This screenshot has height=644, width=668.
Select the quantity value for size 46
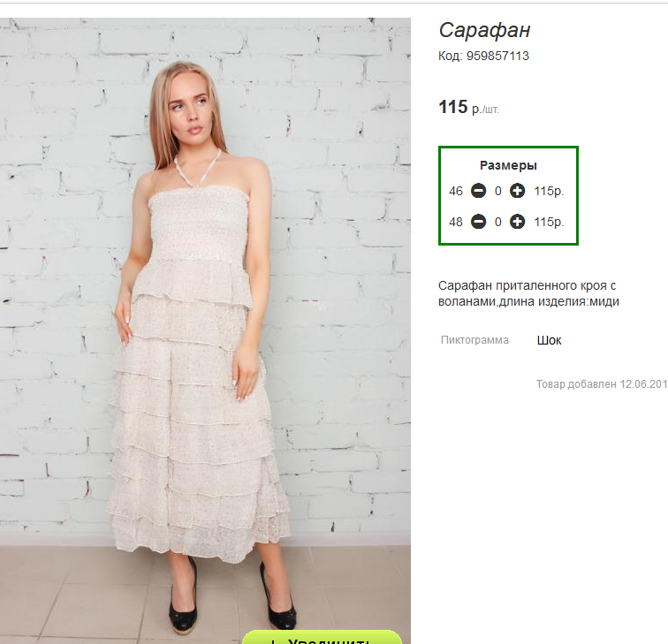498,191
